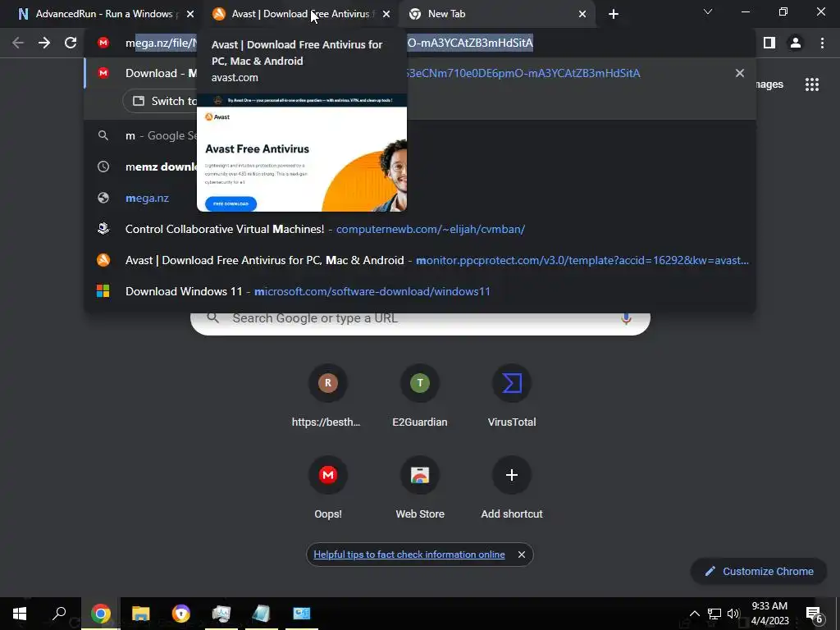
Task: Click the Chrome taskbar icon
Action: pos(100,613)
